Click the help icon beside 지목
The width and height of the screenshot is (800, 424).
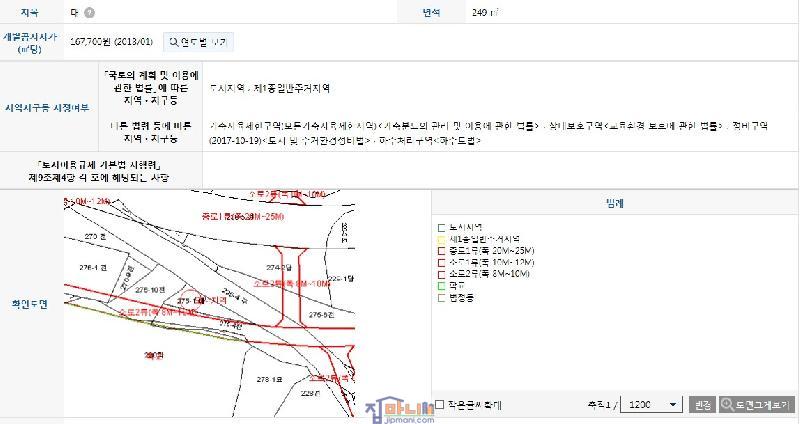pos(90,13)
